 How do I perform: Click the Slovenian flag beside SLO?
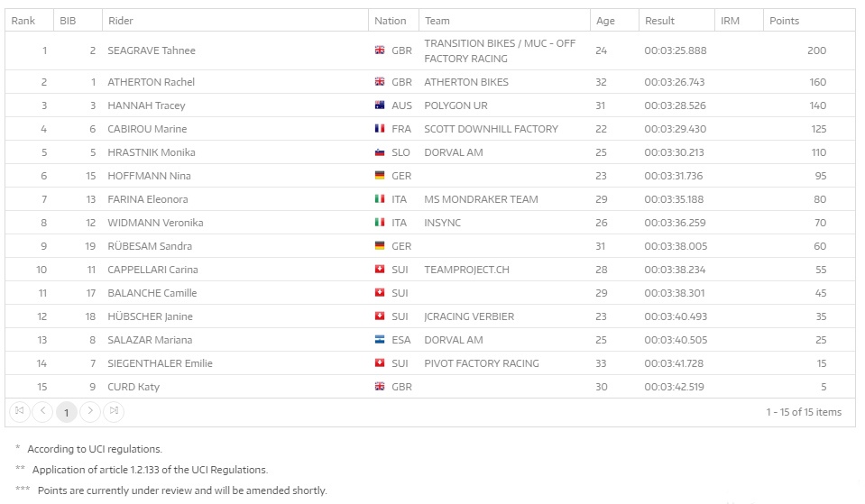click(381, 152)
